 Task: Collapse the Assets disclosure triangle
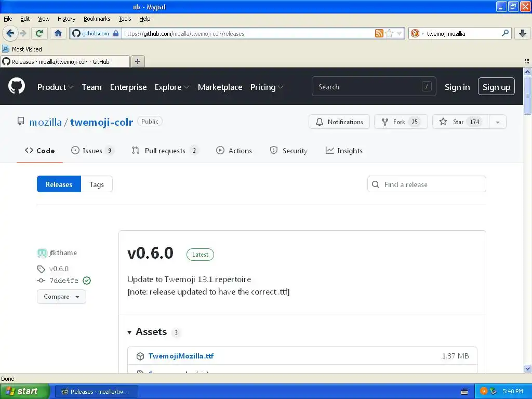click(129, 332)
